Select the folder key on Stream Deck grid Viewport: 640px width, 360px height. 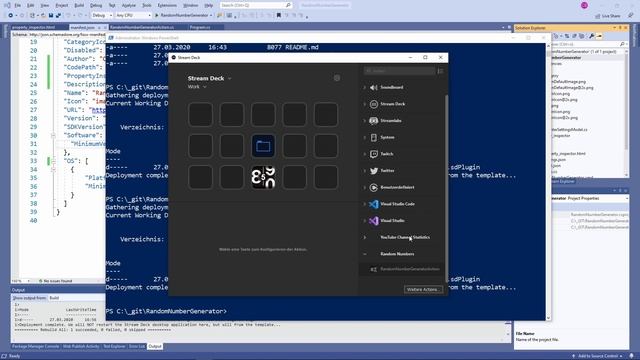click(x=263, y=146)
